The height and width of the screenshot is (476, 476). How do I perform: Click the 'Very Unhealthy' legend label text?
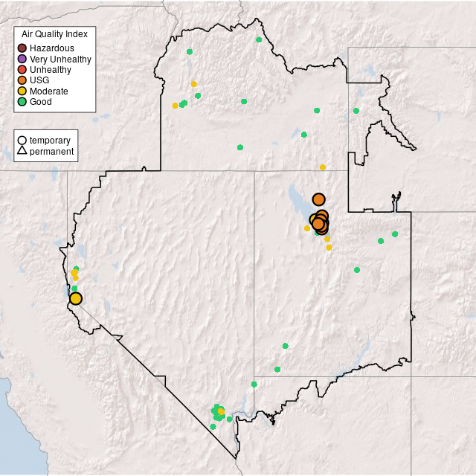[x=60, y=59]
